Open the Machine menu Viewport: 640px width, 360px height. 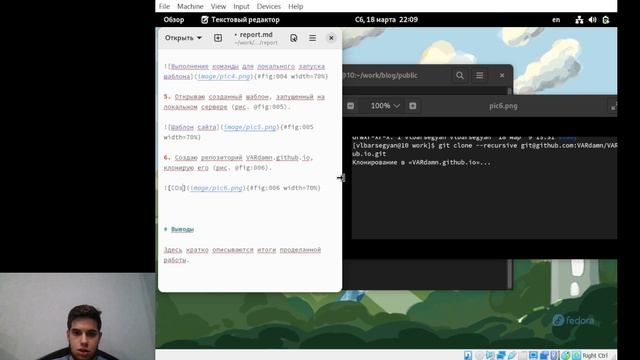pyautogui.click(x=190, y=6)
